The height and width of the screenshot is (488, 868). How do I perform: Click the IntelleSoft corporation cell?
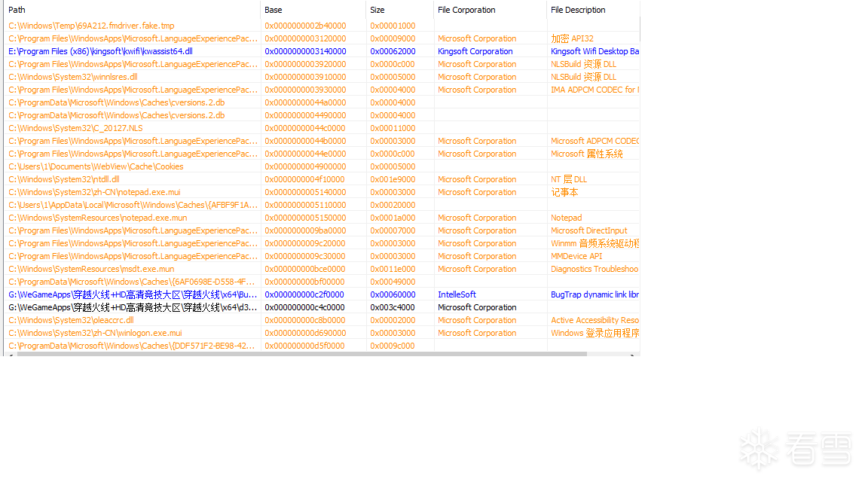tap(457, 294)
